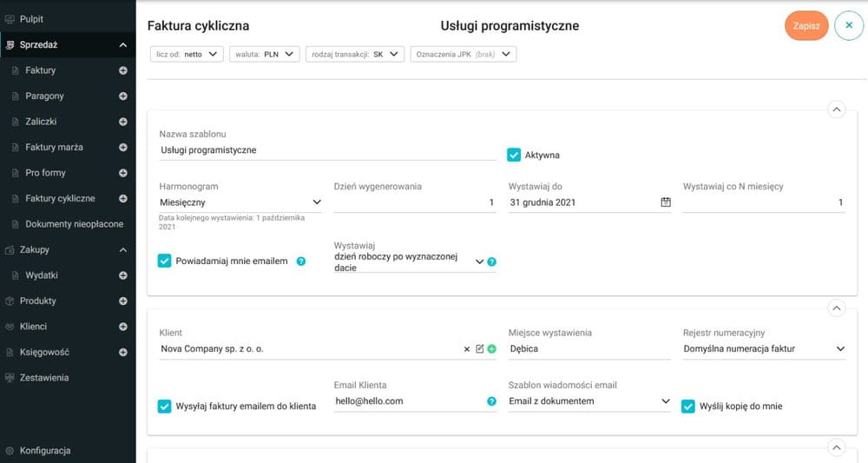Open Konfiguracja settings in the sidebar
Screen dimensions: 868x463
pyautogui.click(x=44, y=451)
